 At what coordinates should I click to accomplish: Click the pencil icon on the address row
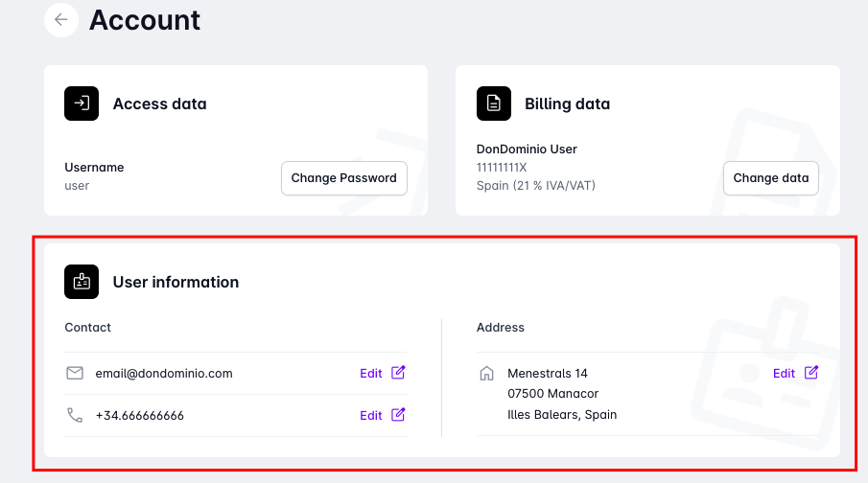point(811,373)
